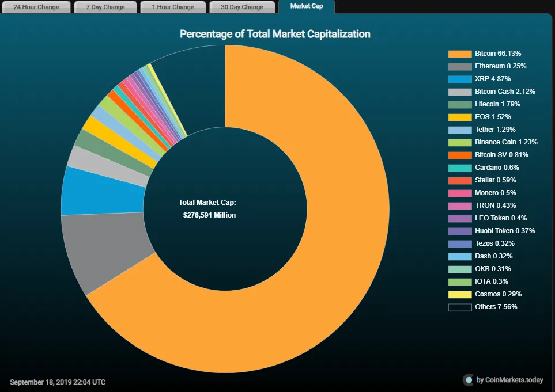The width and height of the screenshot is (555, 392).
Task: Click the Dash 0.32% legend label
Action: 493,256
